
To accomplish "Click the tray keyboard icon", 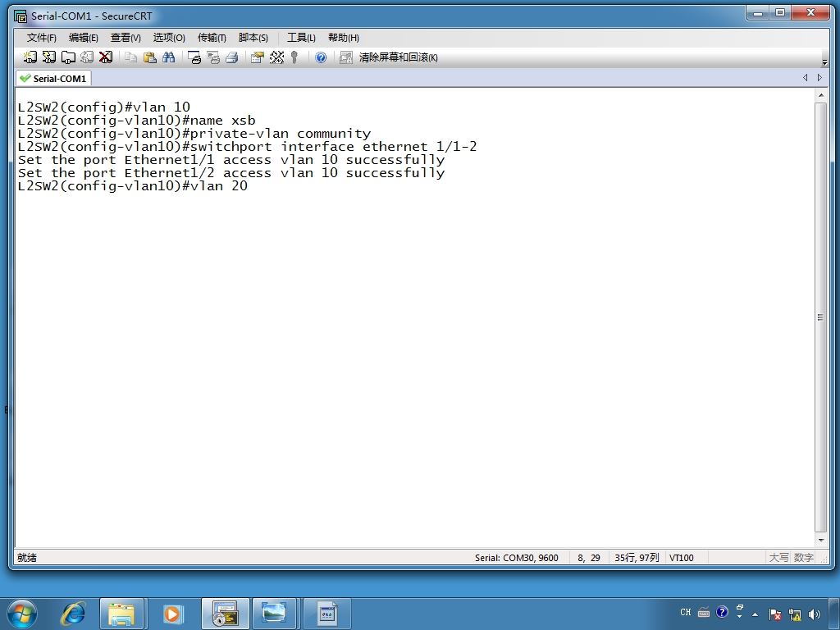I will [x=704, y=612].
